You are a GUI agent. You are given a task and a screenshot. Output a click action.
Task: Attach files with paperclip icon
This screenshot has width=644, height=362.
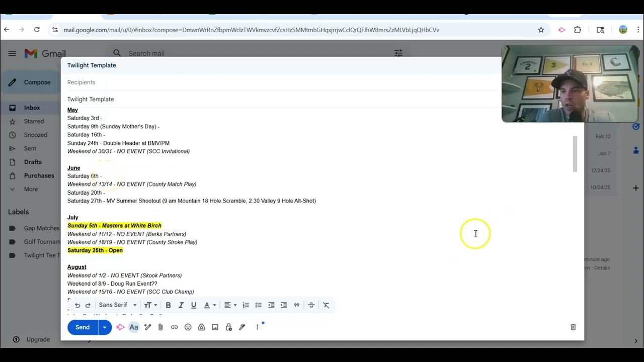click(x=160, y=327)
